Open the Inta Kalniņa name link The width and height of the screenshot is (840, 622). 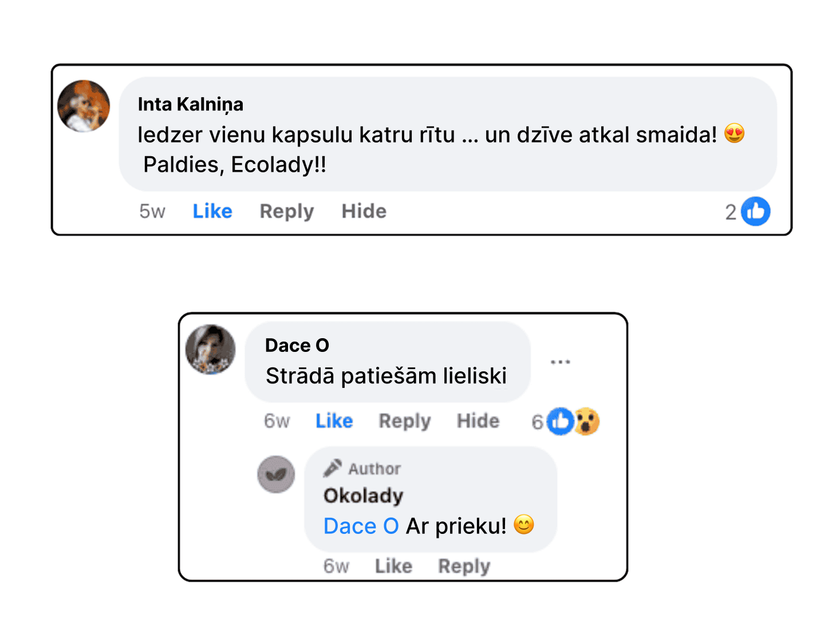pyautogui.click(x=191, y=104)
